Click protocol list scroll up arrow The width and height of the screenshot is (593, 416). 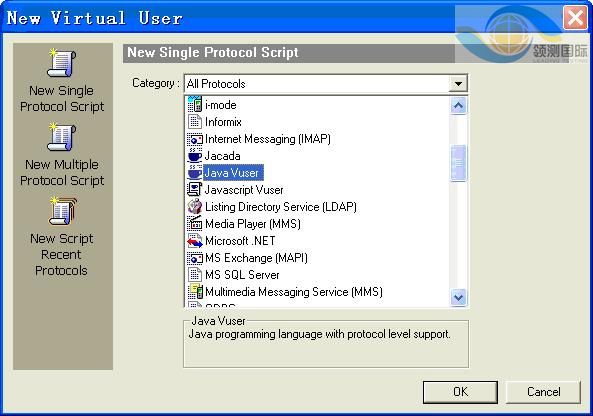click(458, 106)
